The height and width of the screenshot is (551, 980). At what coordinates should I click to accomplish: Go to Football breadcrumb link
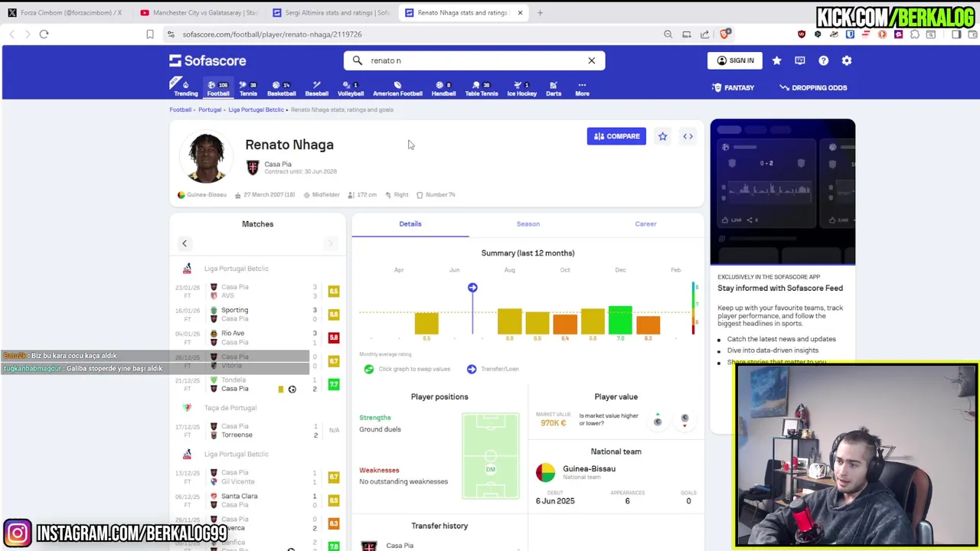(181, 109)
